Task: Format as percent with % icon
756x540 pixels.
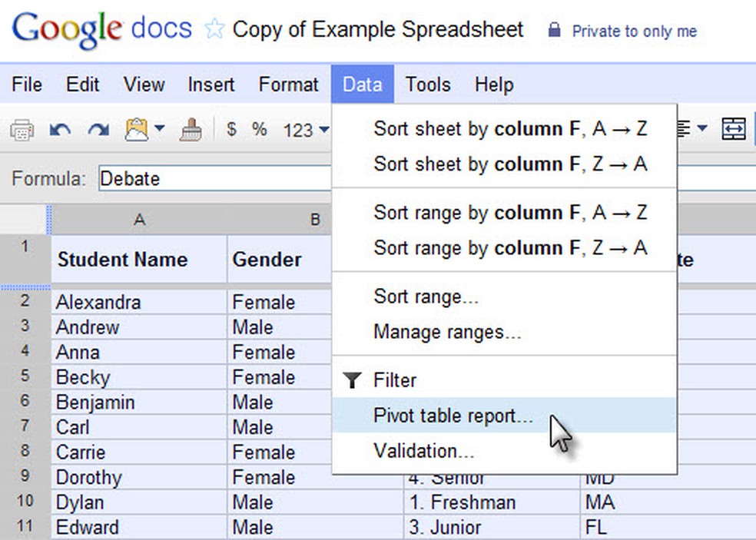Action: click(260, 129)
